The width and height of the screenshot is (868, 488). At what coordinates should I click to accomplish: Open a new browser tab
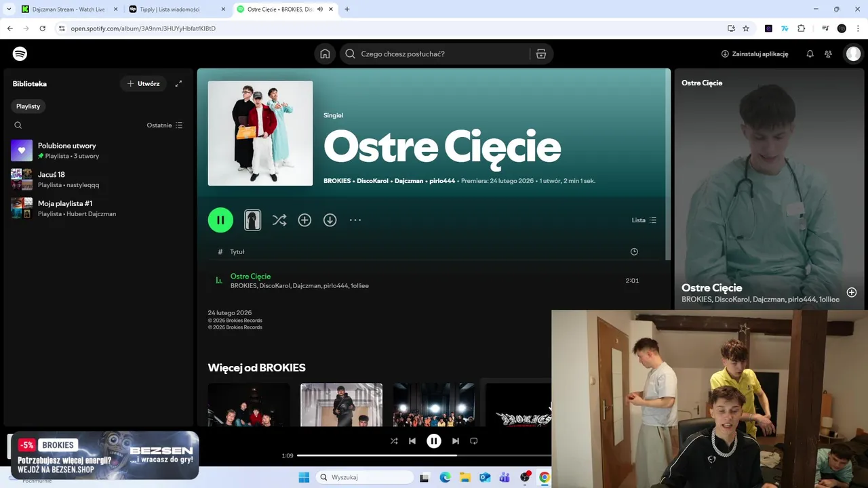point(347,9)
